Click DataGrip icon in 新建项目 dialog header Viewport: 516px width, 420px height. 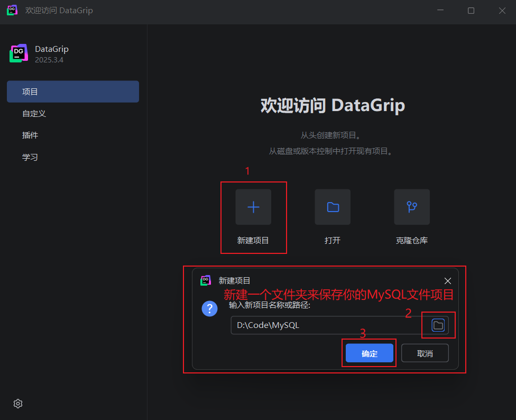click(x=206, y=280)
